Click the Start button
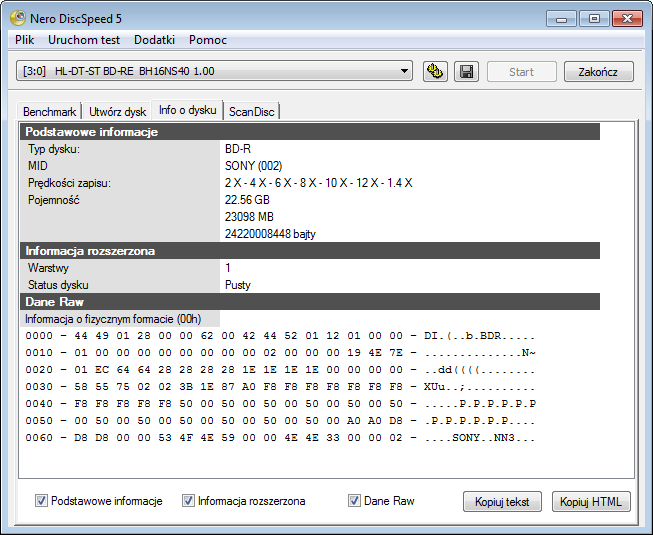This screenshot has height=535, width=653. tap(521, 72)
